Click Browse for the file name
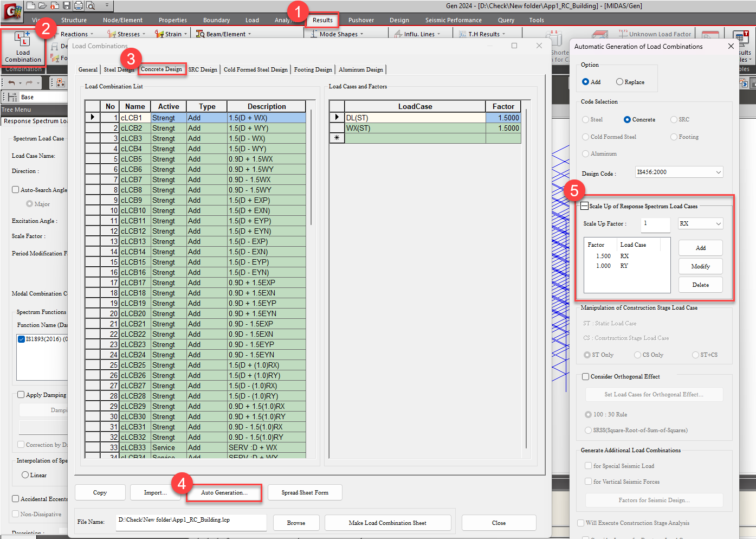Viewport: 756px width, 539px height. point(296,523)
